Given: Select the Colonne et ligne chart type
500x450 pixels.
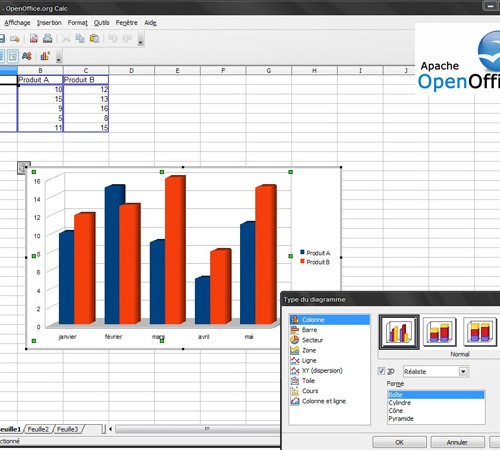Looking at the screenshot, I should [330, 401].
